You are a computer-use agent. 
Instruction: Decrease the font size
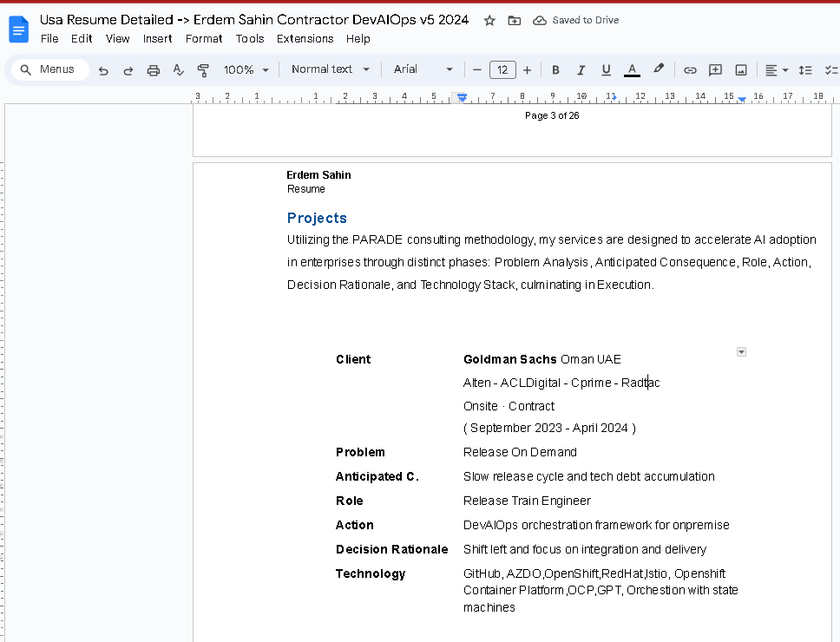point(476,70)
